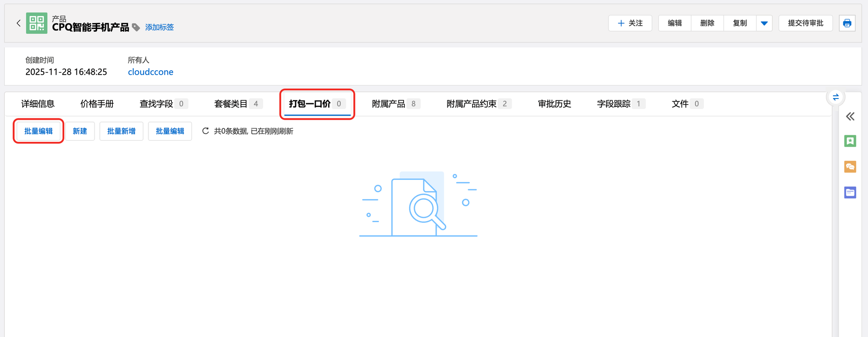Open the 套餐类目 tab

click(x=231, y=104)
